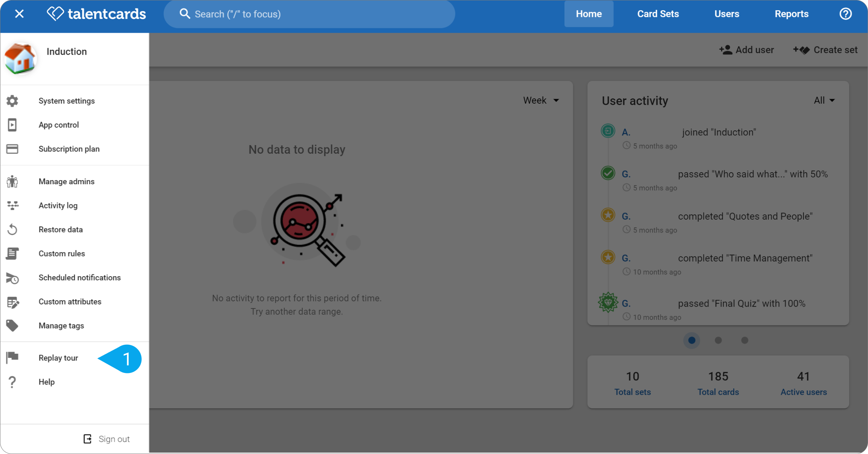Focus the search input field
This screenshot has height=454, width=868.
(309, 14)
